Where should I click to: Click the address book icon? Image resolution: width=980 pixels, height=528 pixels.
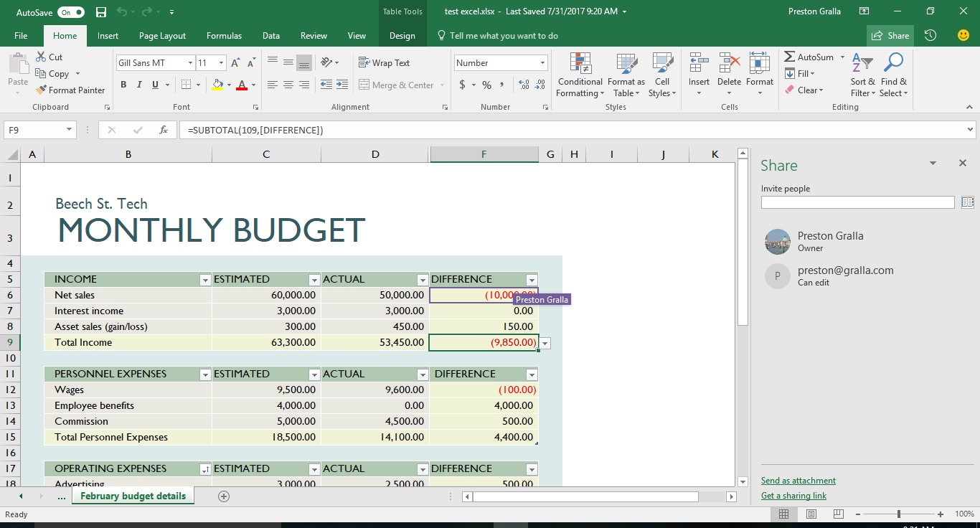click(967, 202)
